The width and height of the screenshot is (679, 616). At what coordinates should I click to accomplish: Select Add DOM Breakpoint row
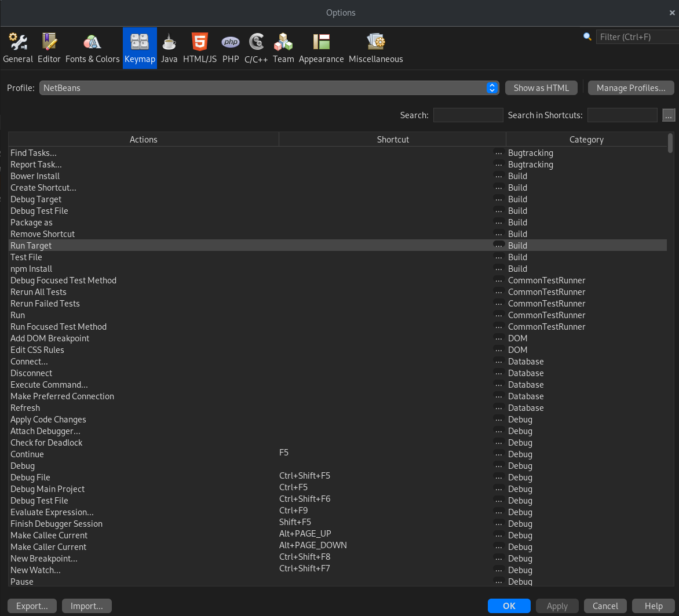[x=337, y=338]
